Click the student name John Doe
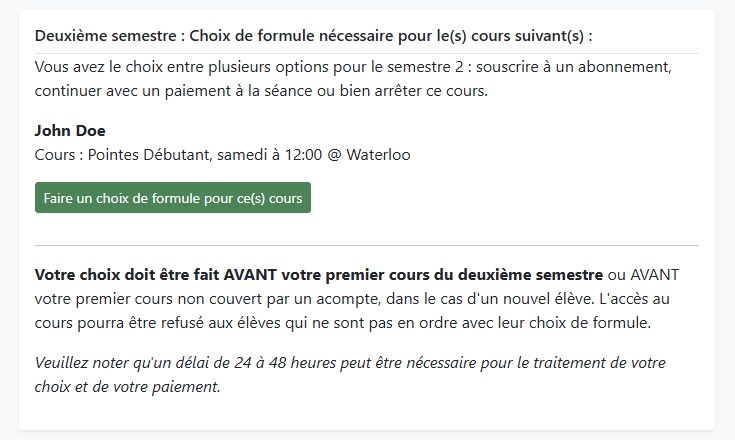Image resolution: width=735 pixels, height=440 pixels. coord(70,130)
